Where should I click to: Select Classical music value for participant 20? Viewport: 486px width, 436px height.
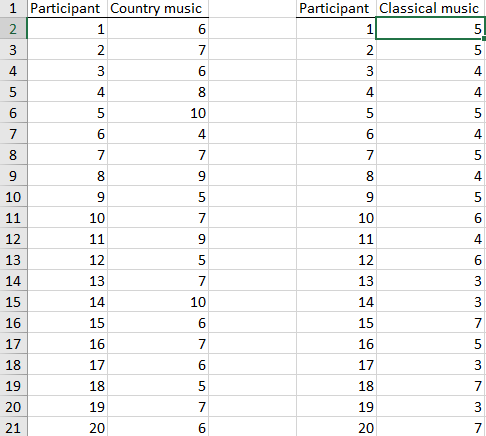click(x=431, y=428)
